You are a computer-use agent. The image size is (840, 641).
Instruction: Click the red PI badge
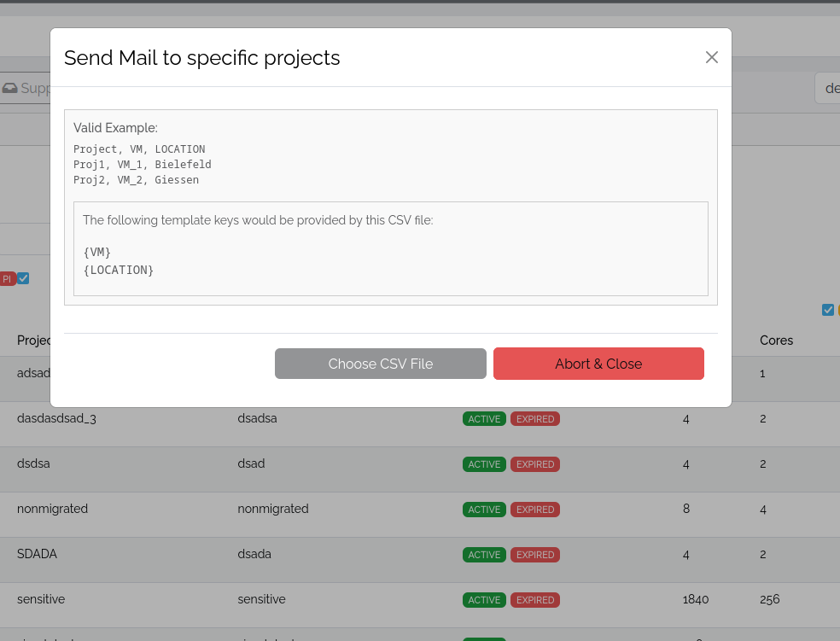click(x=7, y=279)
